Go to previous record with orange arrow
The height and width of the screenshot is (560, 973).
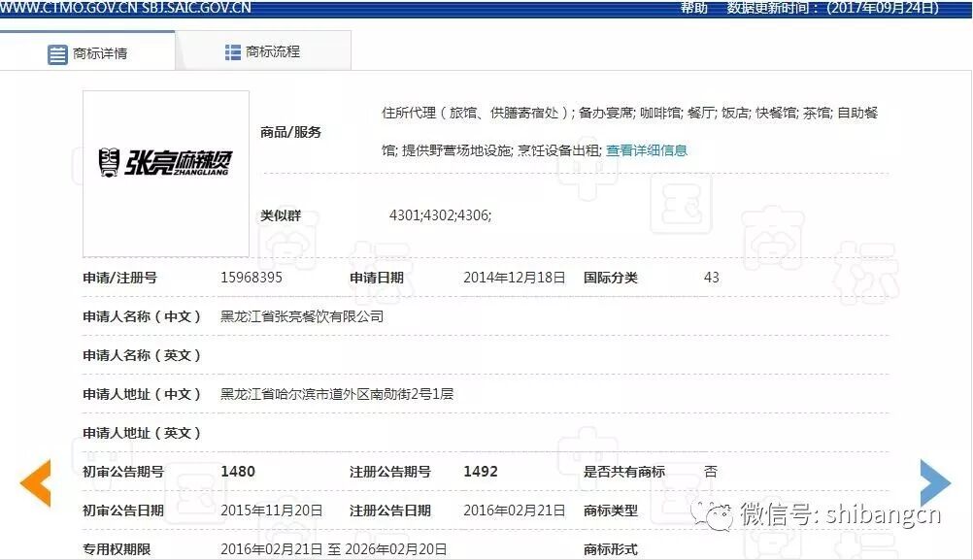pyautogui.click(x=35, y=482)
